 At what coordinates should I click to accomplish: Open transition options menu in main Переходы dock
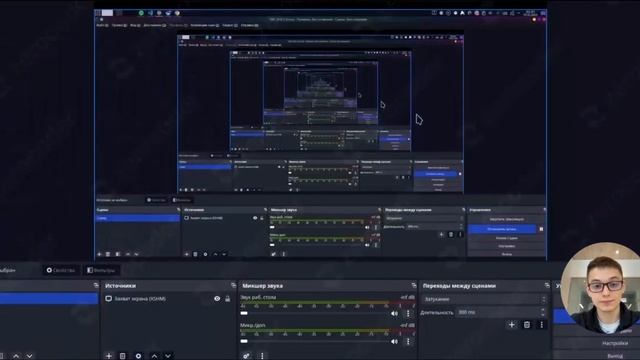(542, 325)
